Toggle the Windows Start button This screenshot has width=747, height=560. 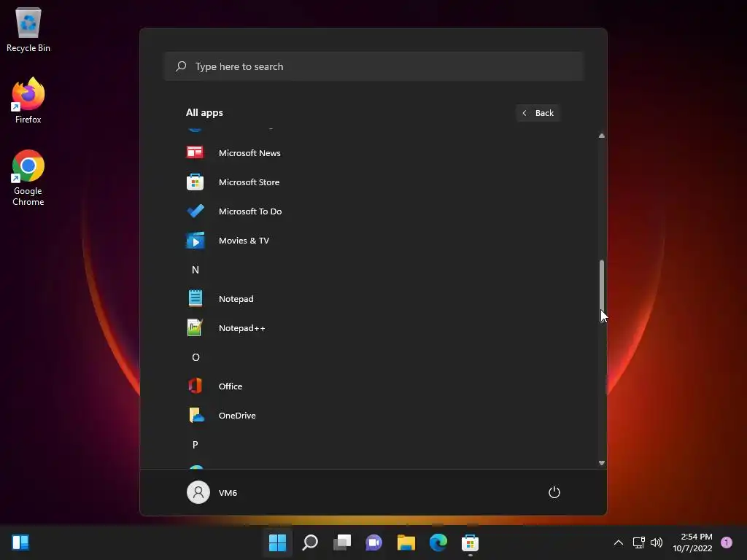(x=277, y=542)
